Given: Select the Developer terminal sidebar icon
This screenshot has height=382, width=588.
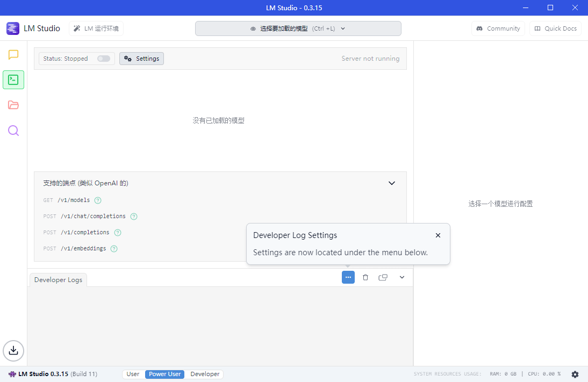Looking at the screenshot, I should [13, 80].
